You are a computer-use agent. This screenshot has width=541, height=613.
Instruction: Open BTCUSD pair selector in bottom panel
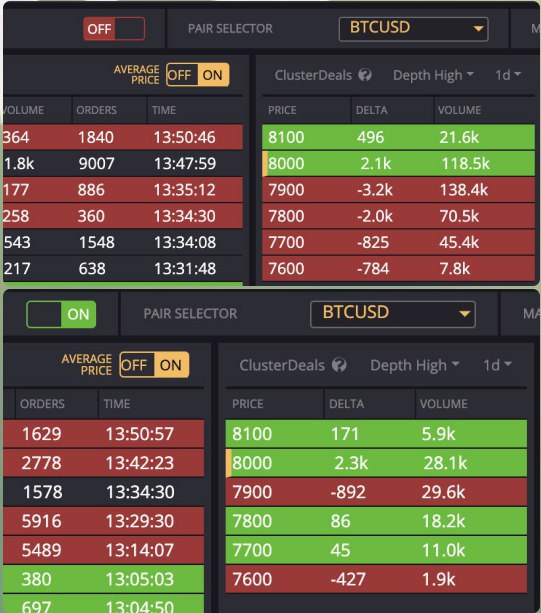(x=392, y=314)
